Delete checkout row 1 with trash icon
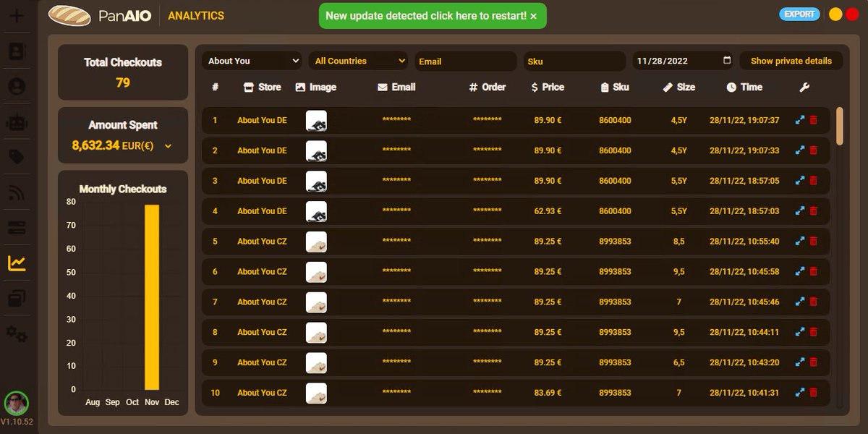 pos(813,120)
